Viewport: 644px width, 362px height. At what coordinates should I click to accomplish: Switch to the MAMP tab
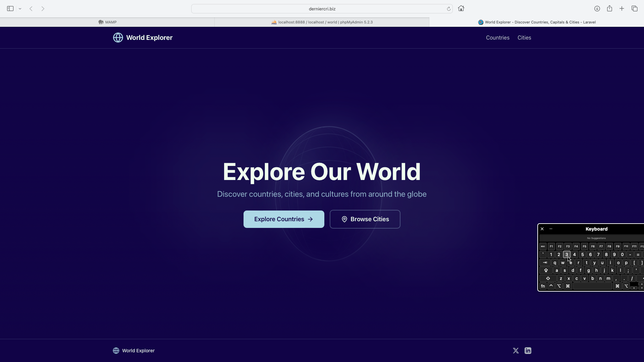(x=107, y=22)
